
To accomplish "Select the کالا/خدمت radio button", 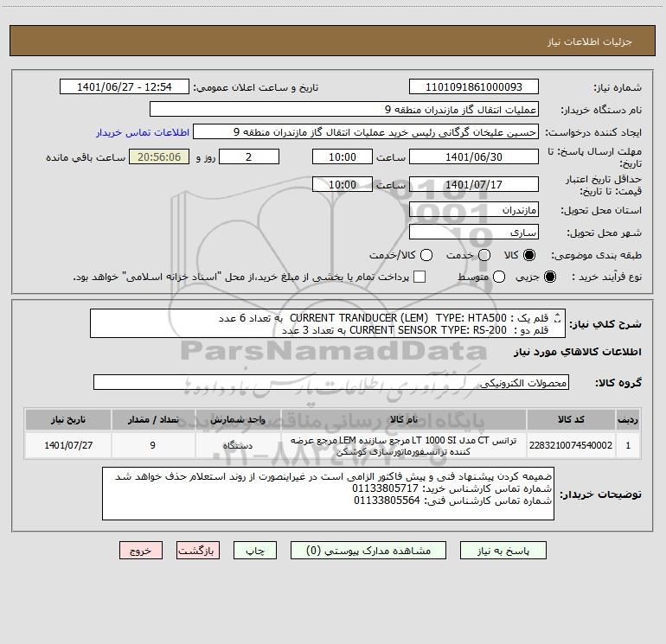I will click(426, 255).
